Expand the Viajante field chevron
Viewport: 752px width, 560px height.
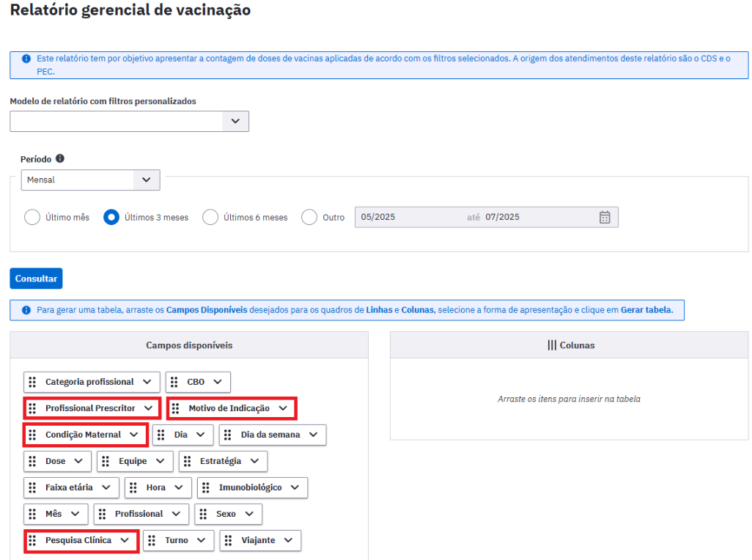coord(288,540)
